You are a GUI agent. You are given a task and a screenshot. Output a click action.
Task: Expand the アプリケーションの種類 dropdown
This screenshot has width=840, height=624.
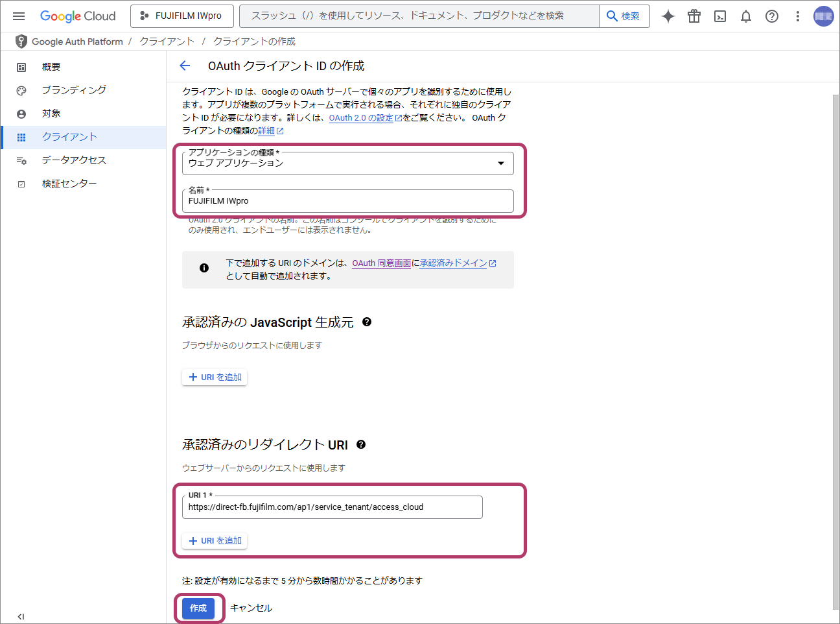347,163
